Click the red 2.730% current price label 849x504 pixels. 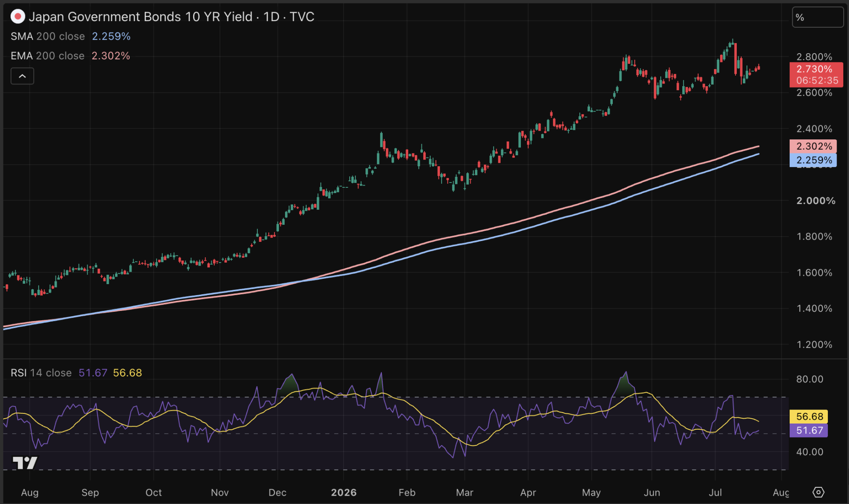coord(816,75)
